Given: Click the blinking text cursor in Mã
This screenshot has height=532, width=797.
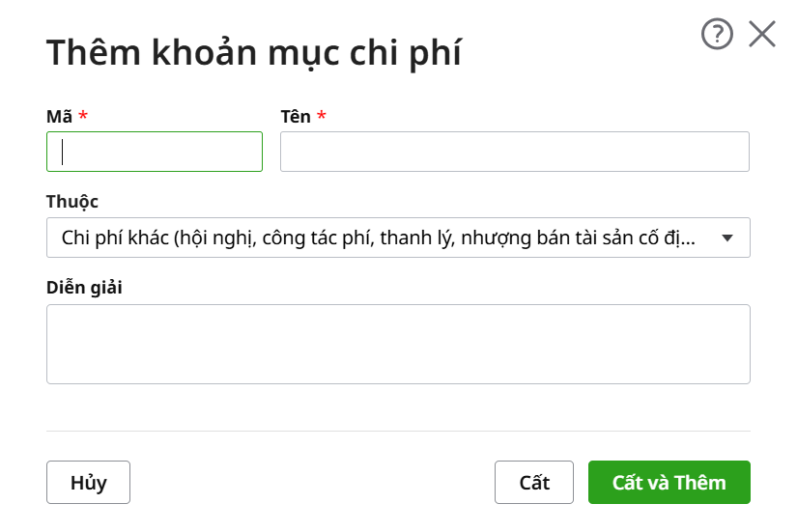Looking at the screenshot, I should click(x=63, y=152).
